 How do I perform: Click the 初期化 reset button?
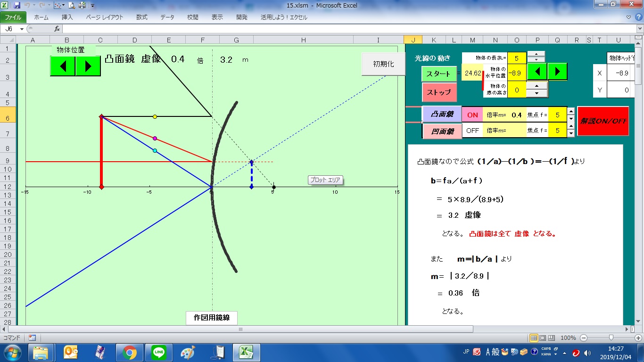[383, 64]
